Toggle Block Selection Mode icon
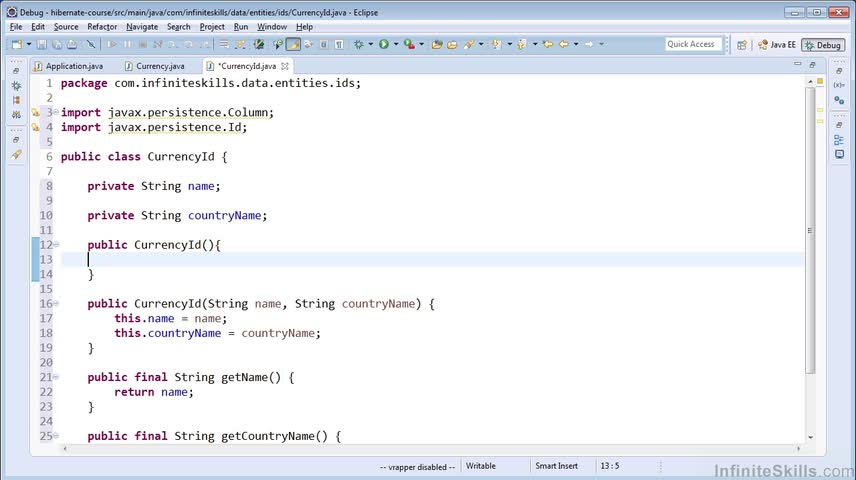Viewport: 856px width, 480px height. point(324,44)
